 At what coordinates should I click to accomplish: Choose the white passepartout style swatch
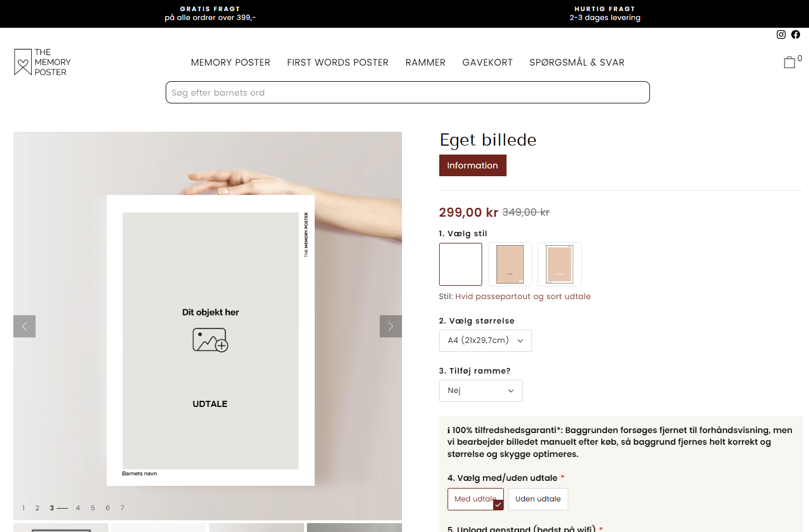click(x=460, y=264)
